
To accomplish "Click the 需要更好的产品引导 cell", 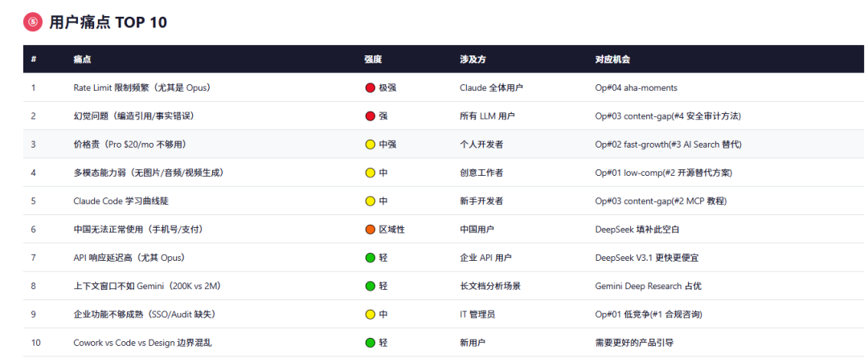I will pyautogui.click(x=634, y=343).
